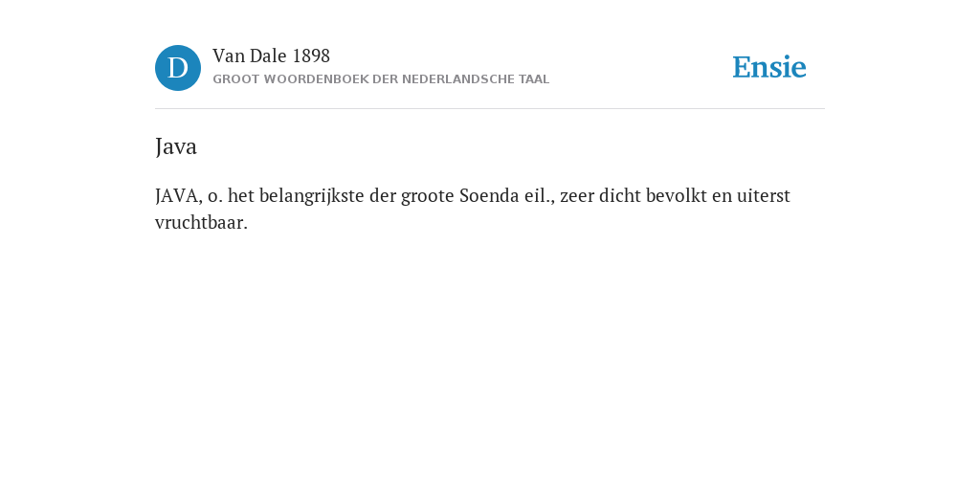Click the horizontal divider line below header

490,109
